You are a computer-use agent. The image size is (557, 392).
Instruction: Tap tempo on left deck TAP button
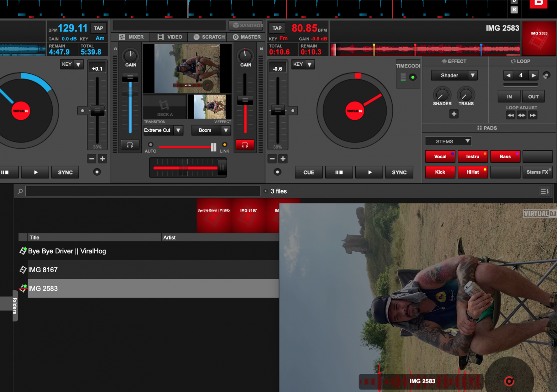98,28
